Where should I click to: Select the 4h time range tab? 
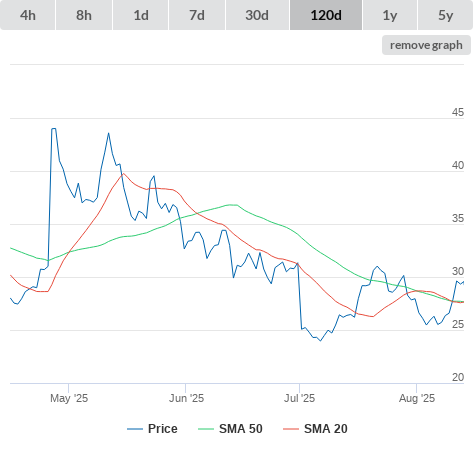point(28,15)
